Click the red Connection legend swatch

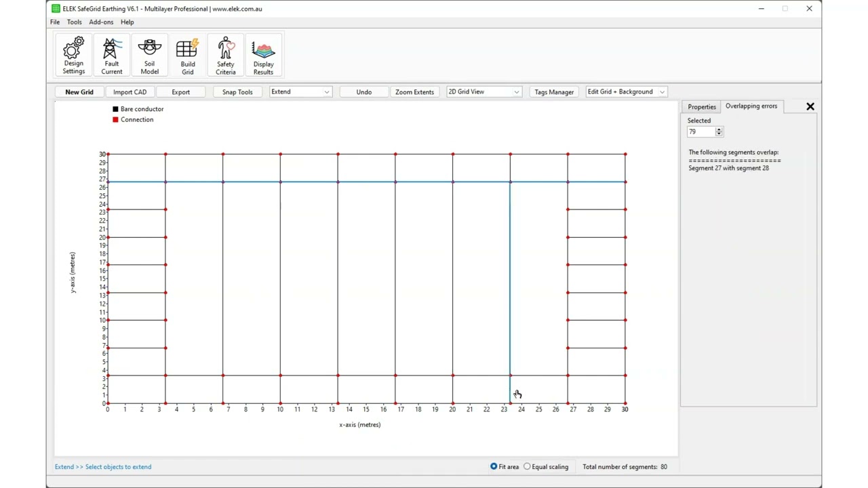[x=115, y=120]
